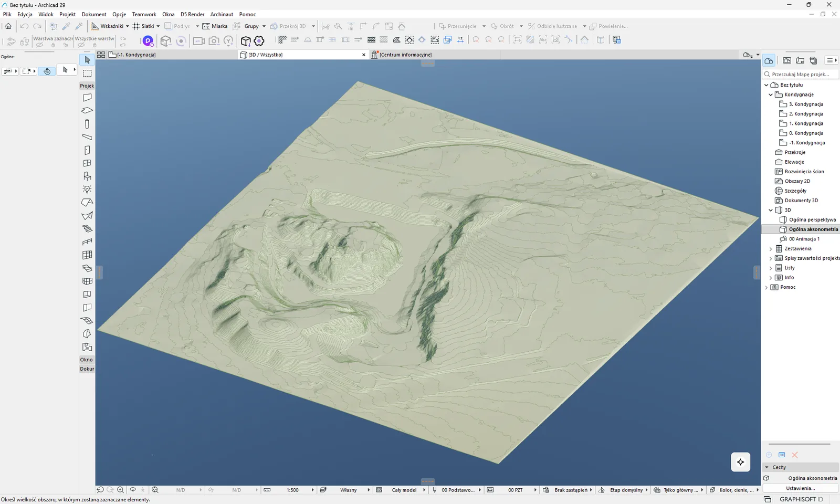Click the video camera icon in the toolbar
840x504 pixels.
198,40
